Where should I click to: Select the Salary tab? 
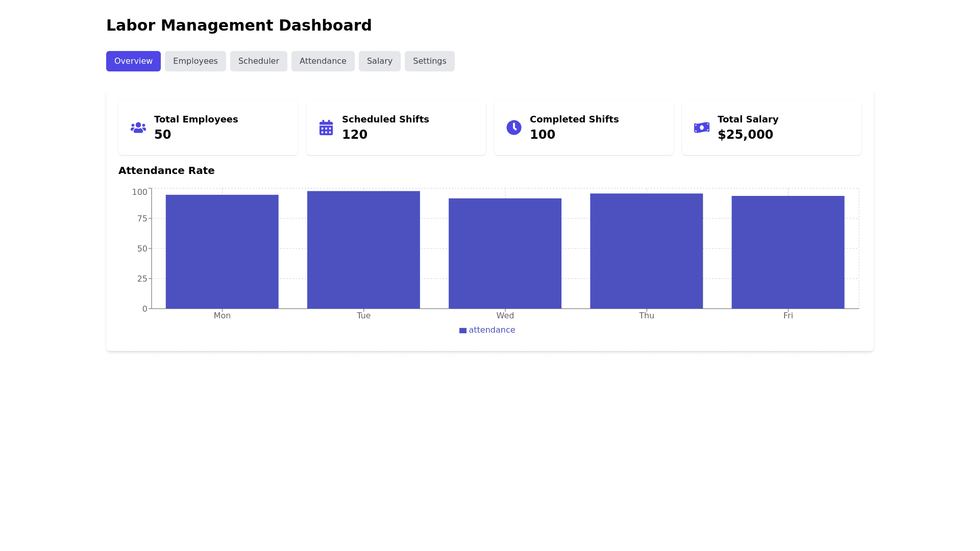379,61
